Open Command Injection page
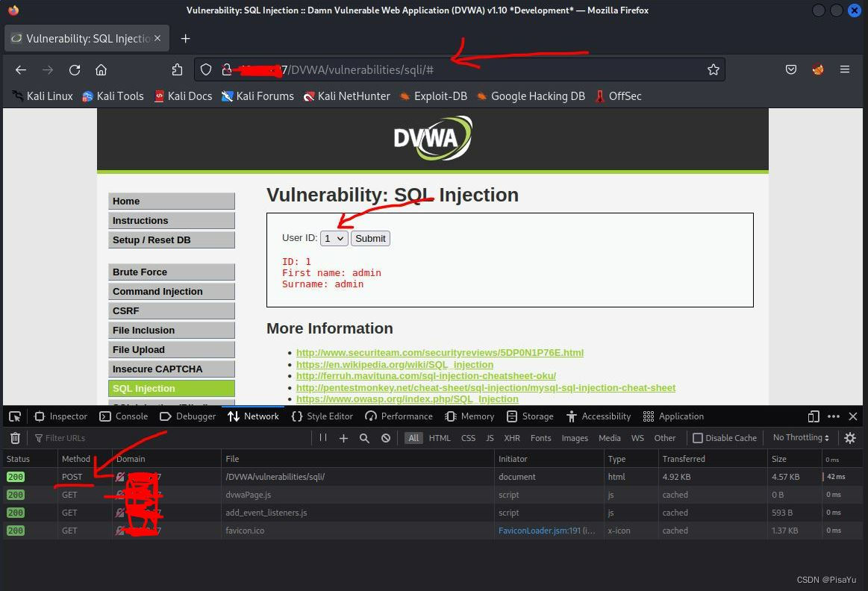868x591 pixels. pyautogui.click(x=172, y=292)
